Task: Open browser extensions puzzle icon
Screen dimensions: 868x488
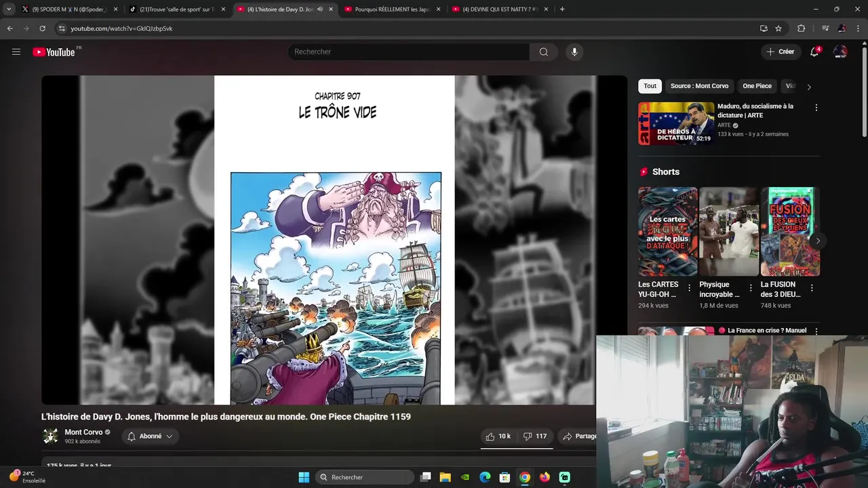Action: [x=802, y=28]
